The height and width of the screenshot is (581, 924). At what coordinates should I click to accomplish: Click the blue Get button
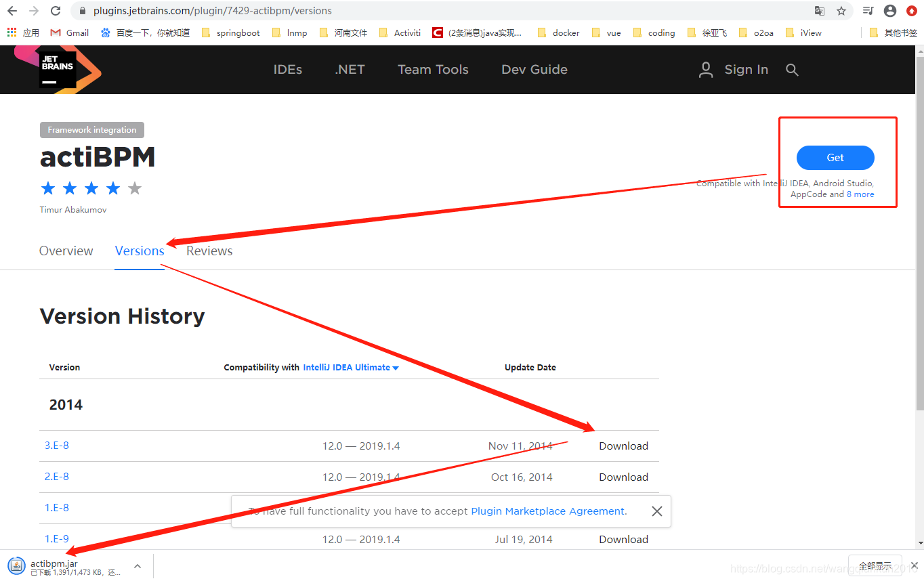pyautogui.click(x=835, y=157)
